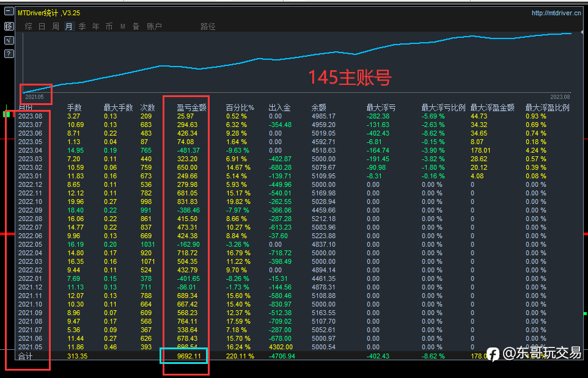Open the 年 yearly statistics tab

coord(95,26)
